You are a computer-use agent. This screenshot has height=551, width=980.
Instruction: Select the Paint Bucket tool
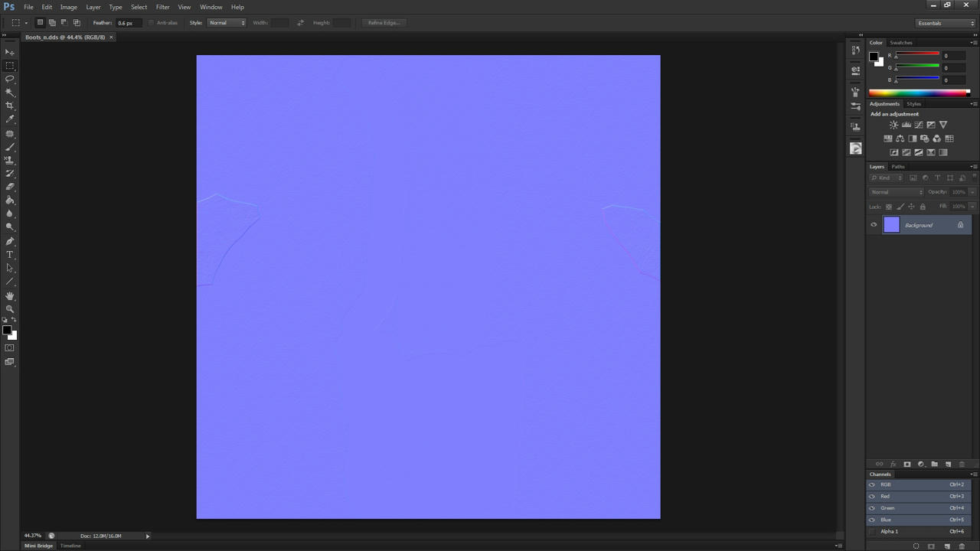pyautogui.click(x=10, y=201)
